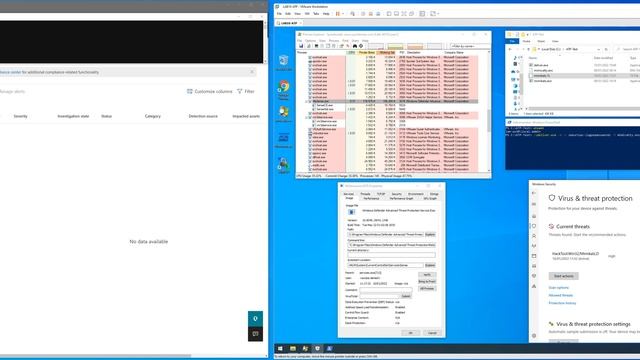Screen dimensions: 640x360
Task: Open Scan options link in Windows Security
Action: (558, 288)
